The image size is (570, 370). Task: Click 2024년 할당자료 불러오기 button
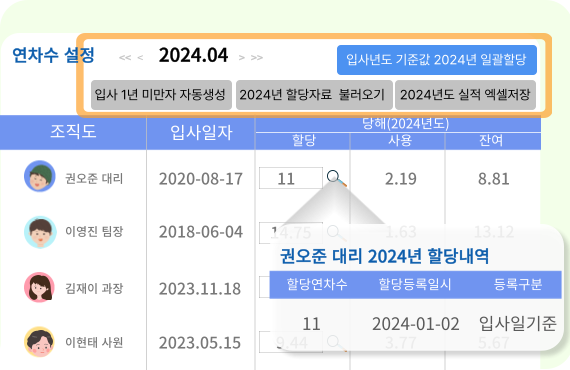[314, 95]
